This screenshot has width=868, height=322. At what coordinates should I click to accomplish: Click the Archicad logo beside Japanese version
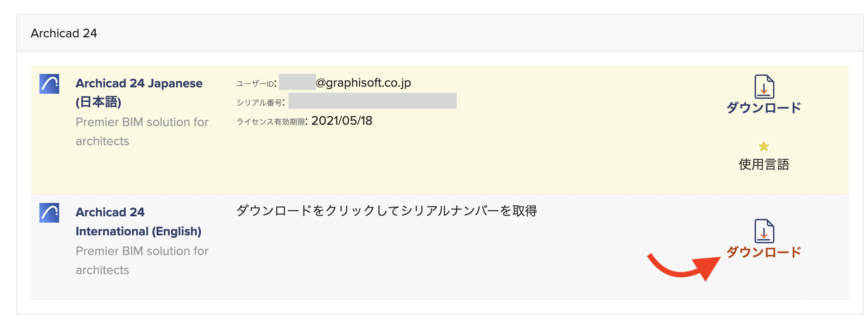49,83
